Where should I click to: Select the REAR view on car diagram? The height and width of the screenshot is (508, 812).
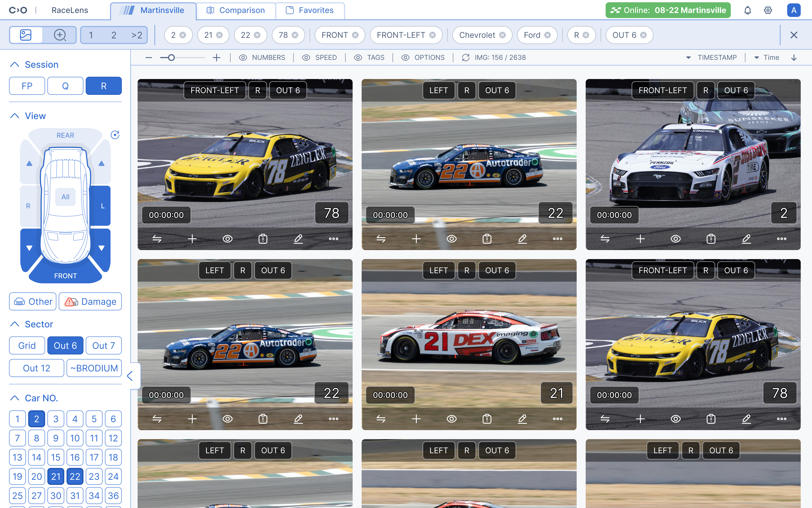65,135
